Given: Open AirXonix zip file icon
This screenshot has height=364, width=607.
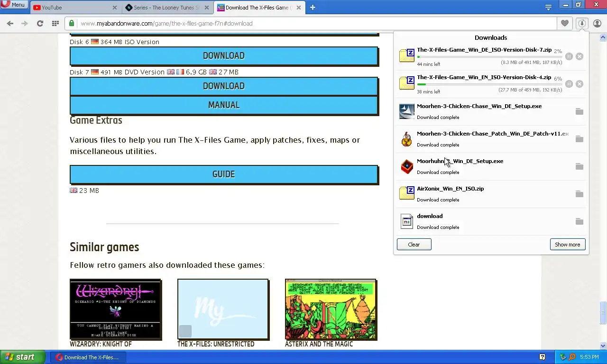Looking at the screenshot, I should [x=407, y=193].
